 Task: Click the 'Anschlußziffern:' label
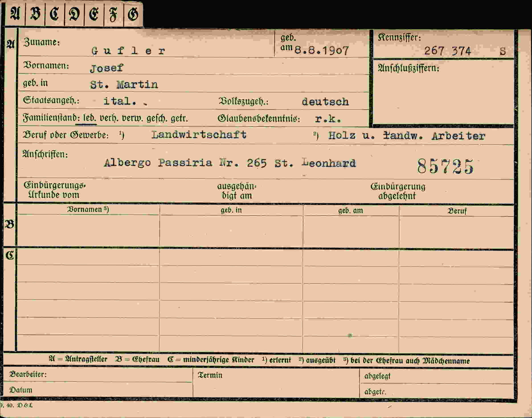click(x=408, y=68)
